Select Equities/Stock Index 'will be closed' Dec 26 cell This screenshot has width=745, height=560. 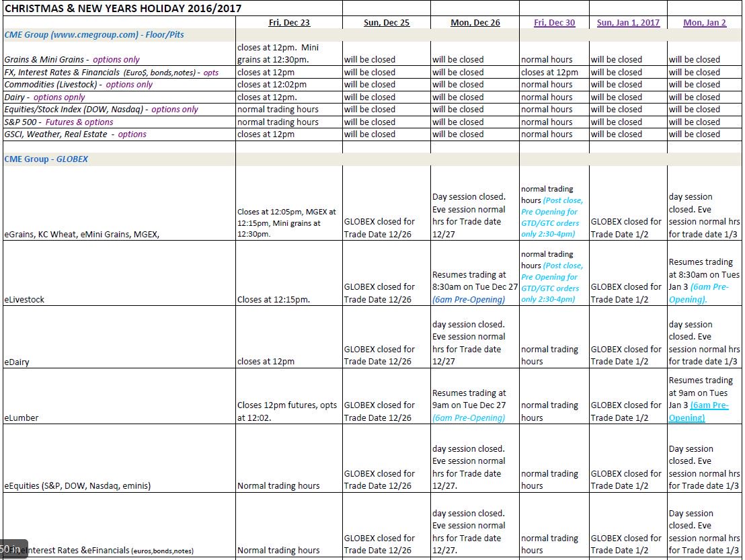tap(475, 110)
